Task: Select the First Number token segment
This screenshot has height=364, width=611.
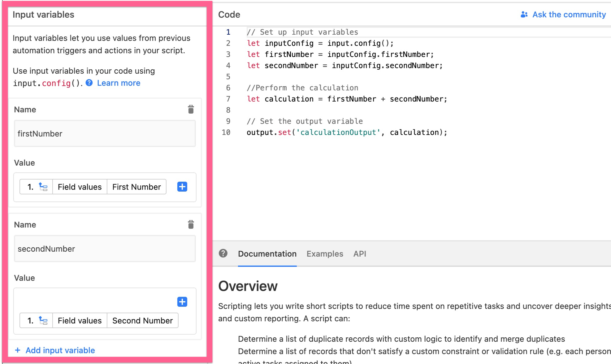Action: 136,187
